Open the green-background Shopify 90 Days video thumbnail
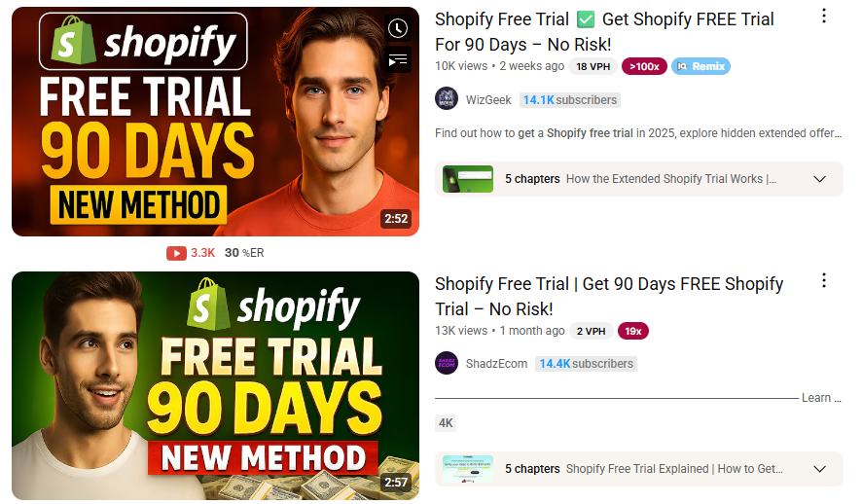 pos(216,386)
